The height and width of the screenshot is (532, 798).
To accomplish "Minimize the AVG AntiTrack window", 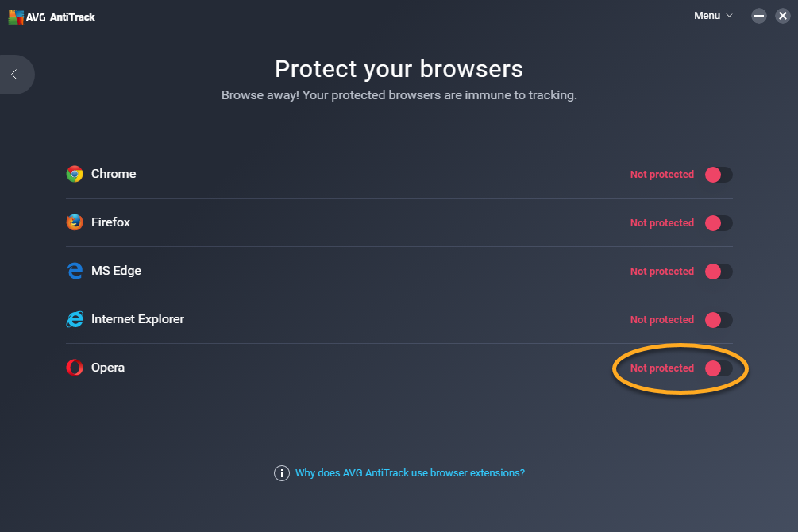I will pyautogui.click(x=759, y=16).
